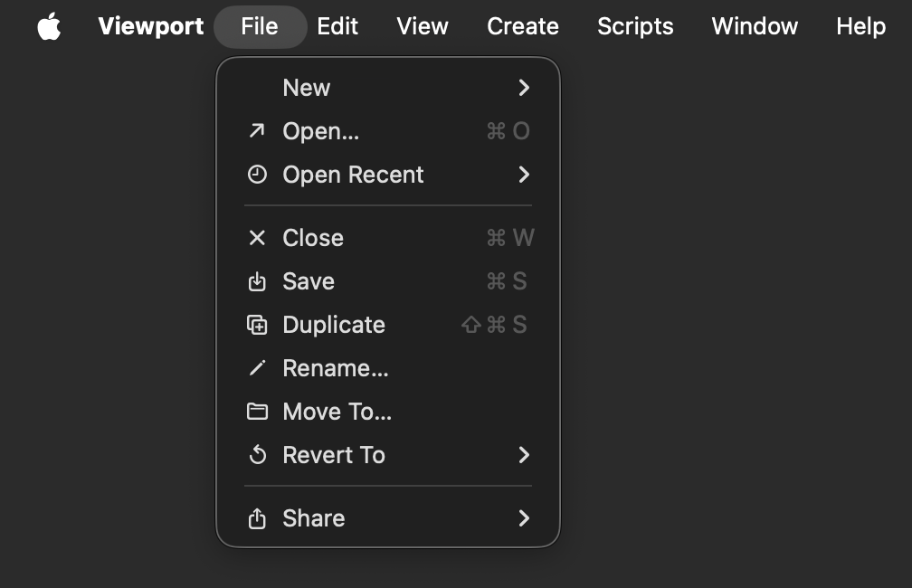
Task: Click the pencil icon beside Rename...
Action: click(257, 368)
